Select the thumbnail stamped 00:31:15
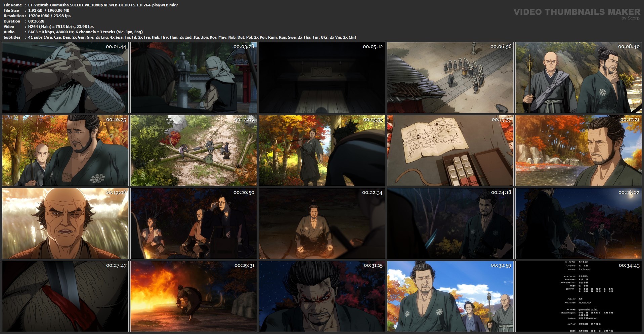Viewport: 644px width, 334px height. point(322,296)
